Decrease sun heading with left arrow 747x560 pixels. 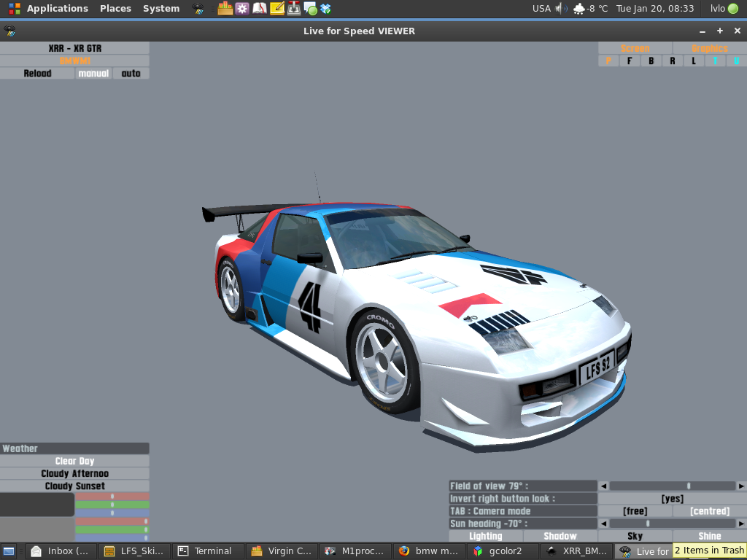tap(603, 524)
